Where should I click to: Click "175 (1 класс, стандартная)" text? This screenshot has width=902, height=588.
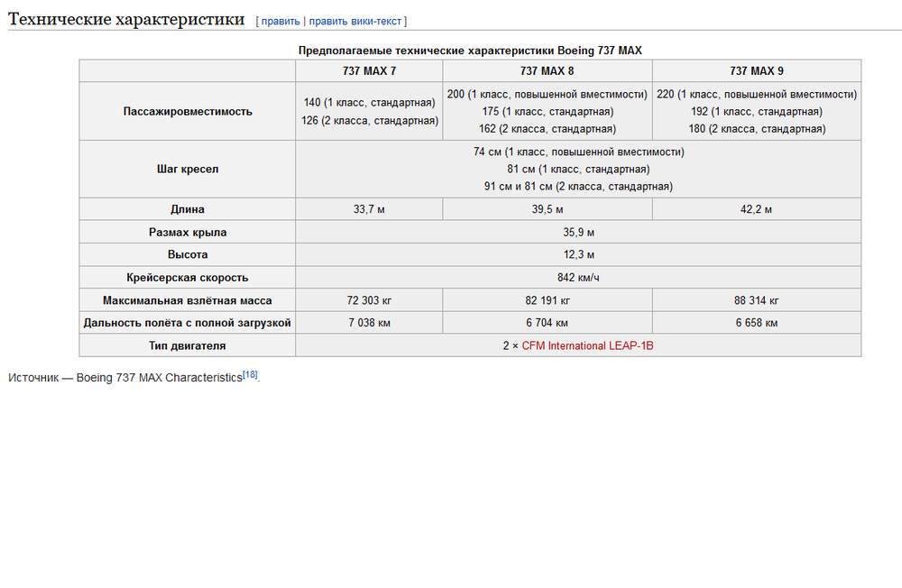coord(548,112)
